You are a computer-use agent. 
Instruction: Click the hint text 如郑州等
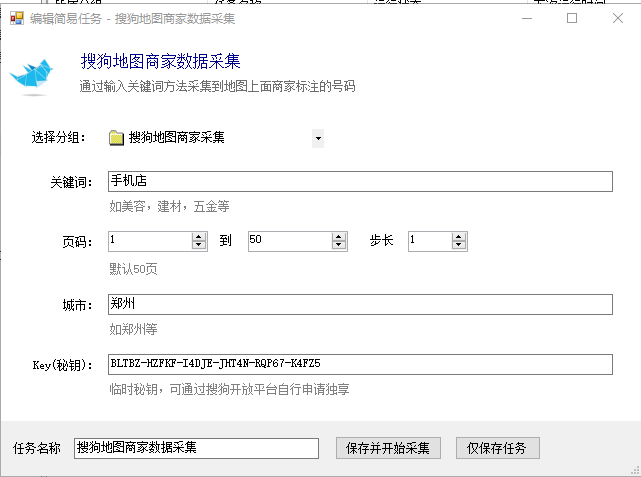[133, 329]
